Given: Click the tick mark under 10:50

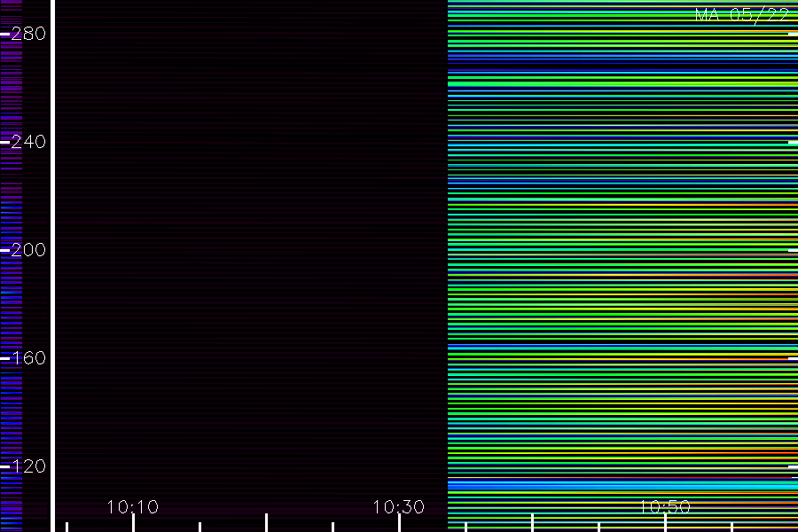Looking at the screenshot, I should coord(665,523).
